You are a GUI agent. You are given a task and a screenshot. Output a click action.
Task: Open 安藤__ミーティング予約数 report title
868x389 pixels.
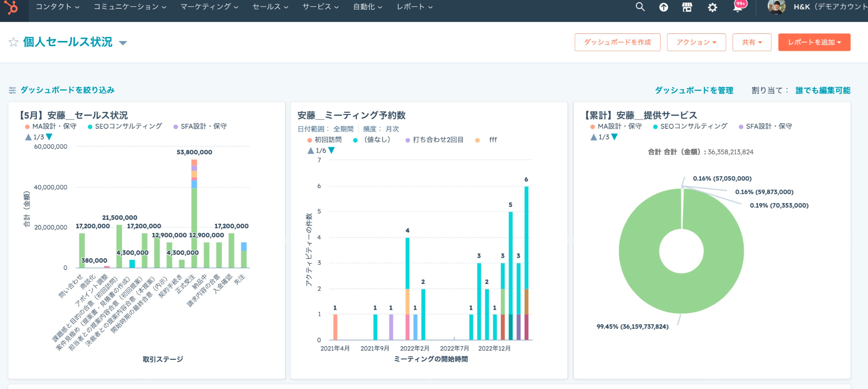pyautogui.click(x=351, y=115)
